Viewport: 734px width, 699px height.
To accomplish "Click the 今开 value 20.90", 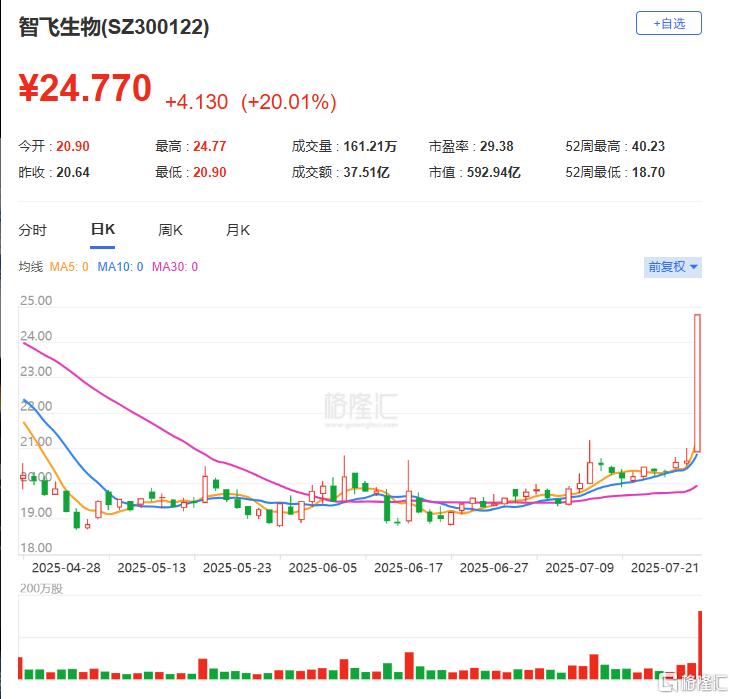I will tap(73, 147).
